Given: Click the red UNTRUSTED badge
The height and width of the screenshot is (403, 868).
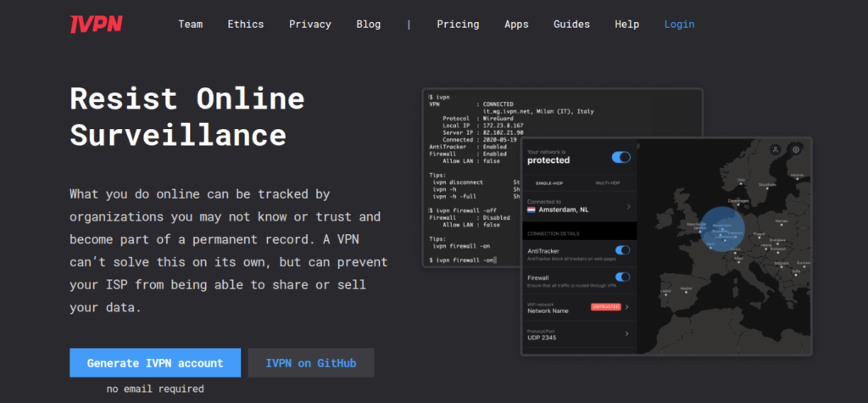Looking at the screenshot, I should click(x=605, y=306).
